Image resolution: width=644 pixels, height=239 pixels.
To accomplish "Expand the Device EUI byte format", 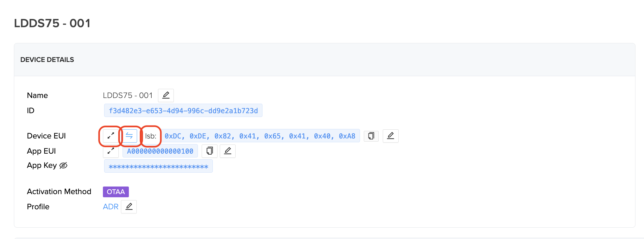I will (110, 136).
